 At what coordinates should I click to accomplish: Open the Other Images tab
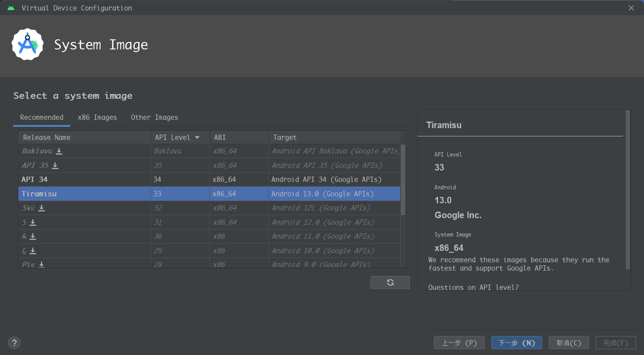click(x=154, y=117)
